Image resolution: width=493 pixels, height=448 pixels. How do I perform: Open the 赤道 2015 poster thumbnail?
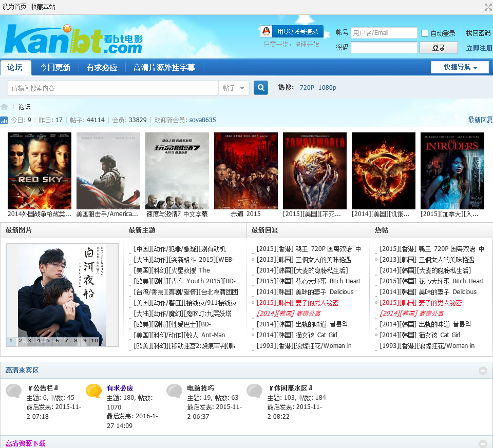[x=246, y=170]
